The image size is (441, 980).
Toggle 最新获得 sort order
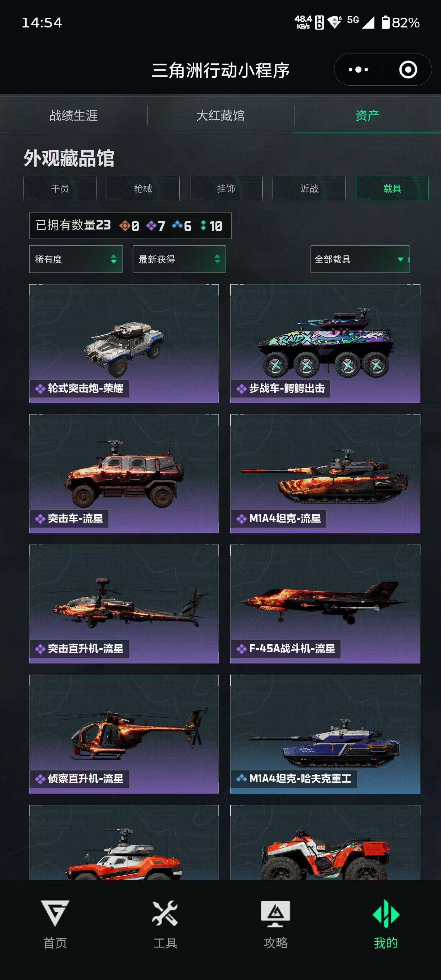[x=179, y=259]
